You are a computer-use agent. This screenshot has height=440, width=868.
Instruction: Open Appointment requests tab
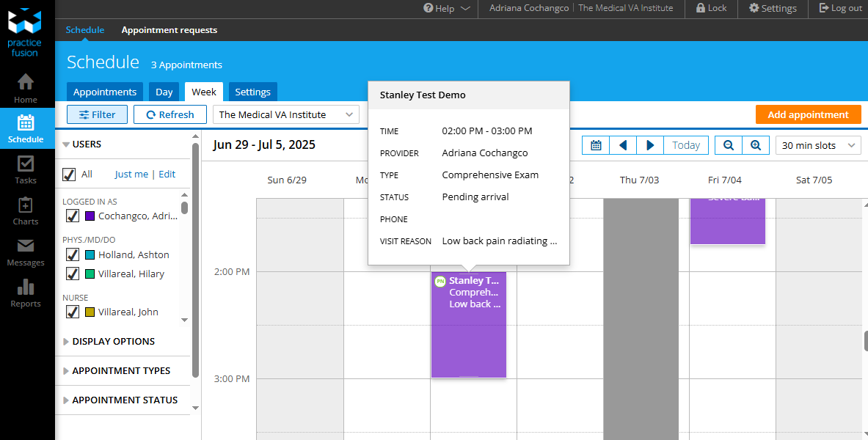169,30
